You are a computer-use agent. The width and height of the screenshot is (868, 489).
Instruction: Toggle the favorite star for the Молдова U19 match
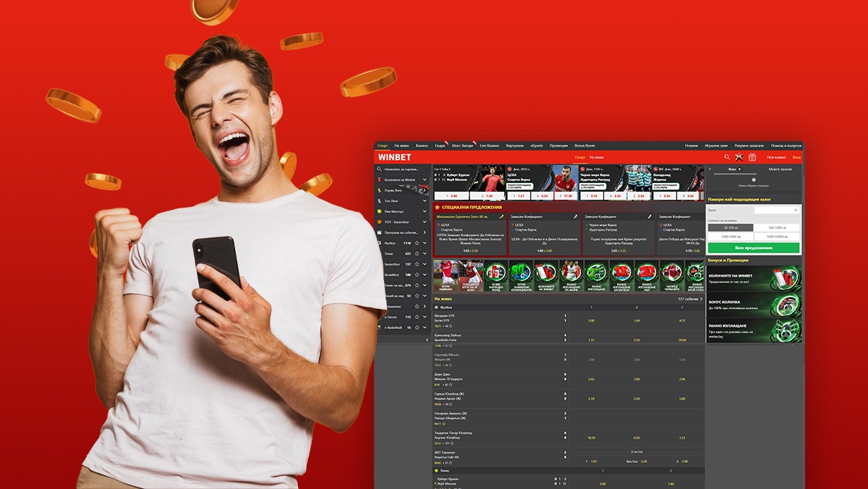pyautogui.click(x=450, y=326)
